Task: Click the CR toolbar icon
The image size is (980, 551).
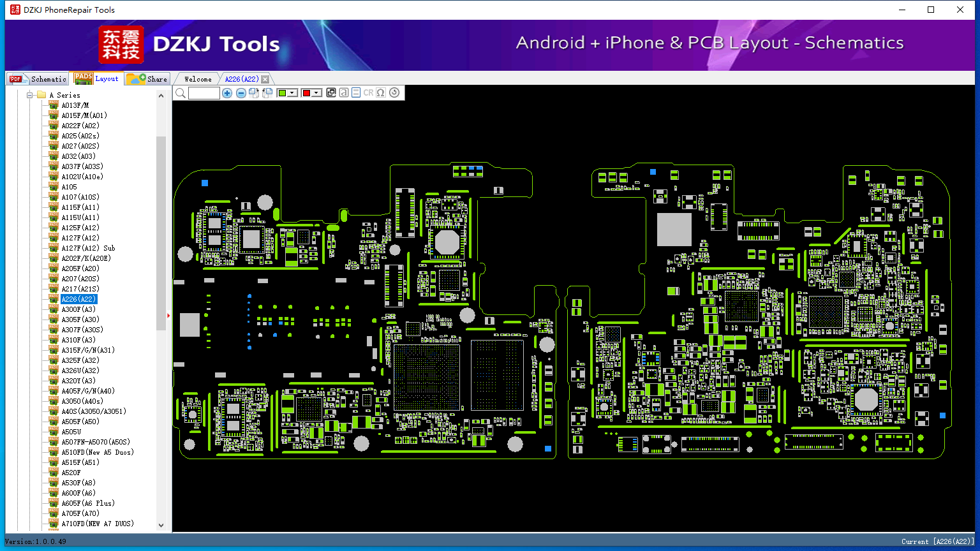Action: click(368, 92)
